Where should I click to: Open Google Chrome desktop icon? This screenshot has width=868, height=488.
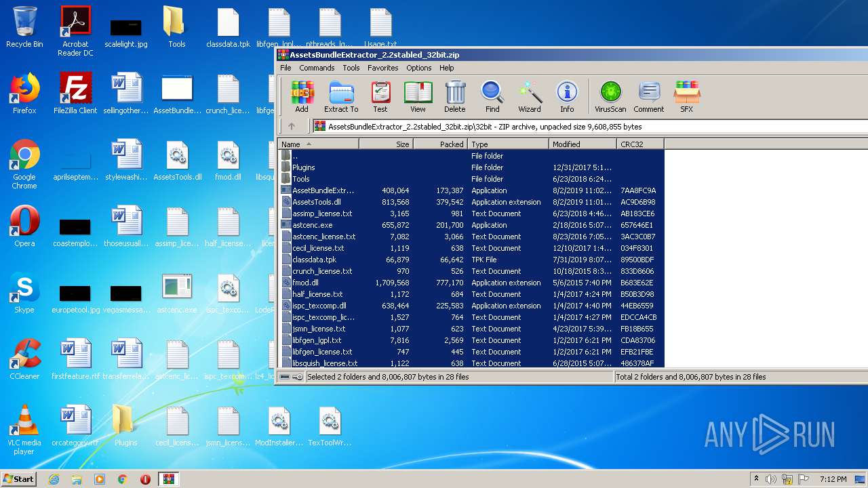click(24, 164)
